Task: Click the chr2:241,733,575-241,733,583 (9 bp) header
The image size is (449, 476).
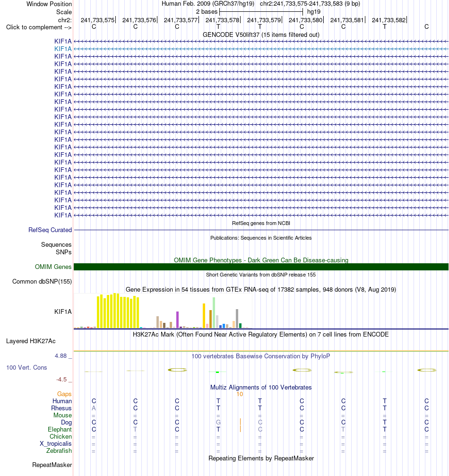Action: [310, 4]
